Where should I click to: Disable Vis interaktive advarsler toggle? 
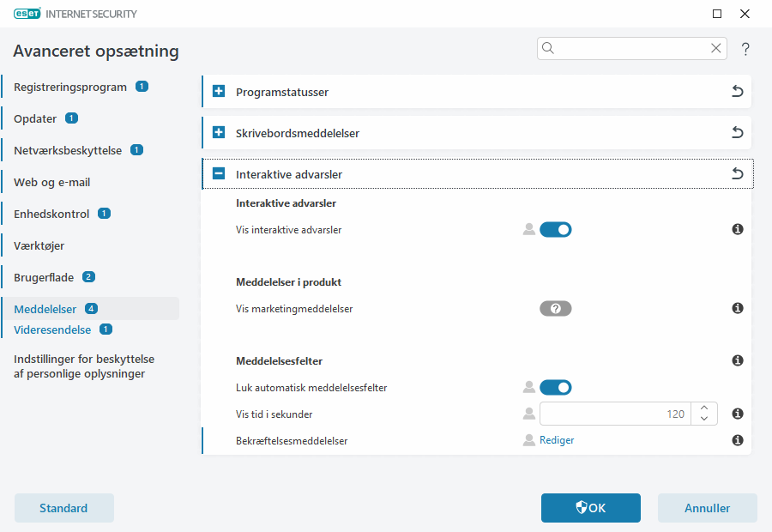[x=555, y=230]
